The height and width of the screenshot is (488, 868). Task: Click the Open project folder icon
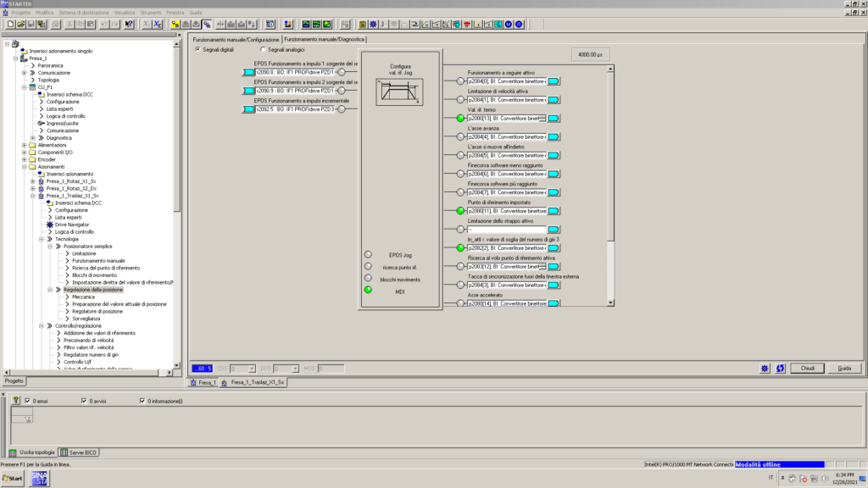pos(21,25)
